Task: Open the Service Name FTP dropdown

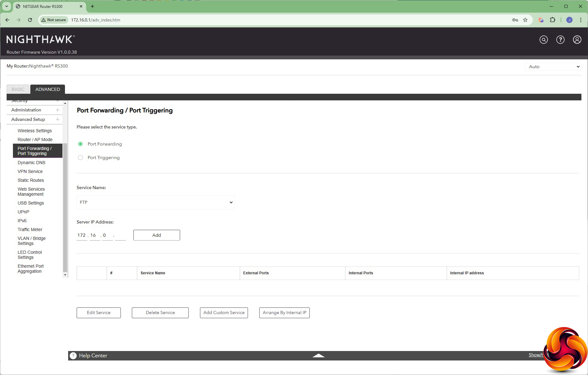Action: click(x=156, y=202)
